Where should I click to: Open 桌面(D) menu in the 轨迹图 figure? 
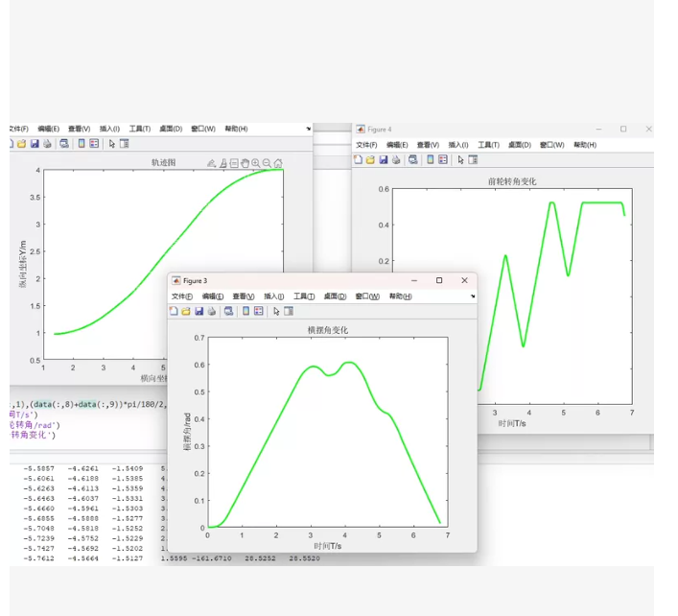(x=171, y=129)
